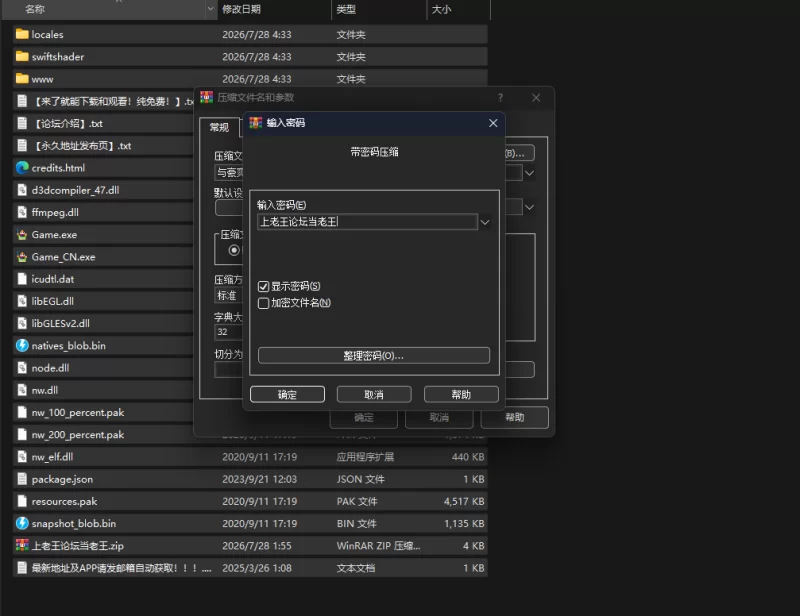Open the 名称 column header dropdown arrow
800x616 pixels.
210,9
